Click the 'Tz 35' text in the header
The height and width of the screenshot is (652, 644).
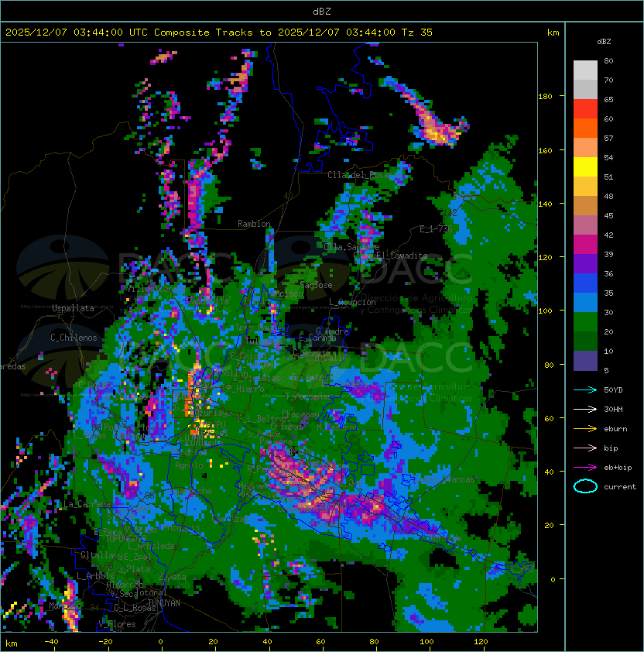(x=417, y=33)
